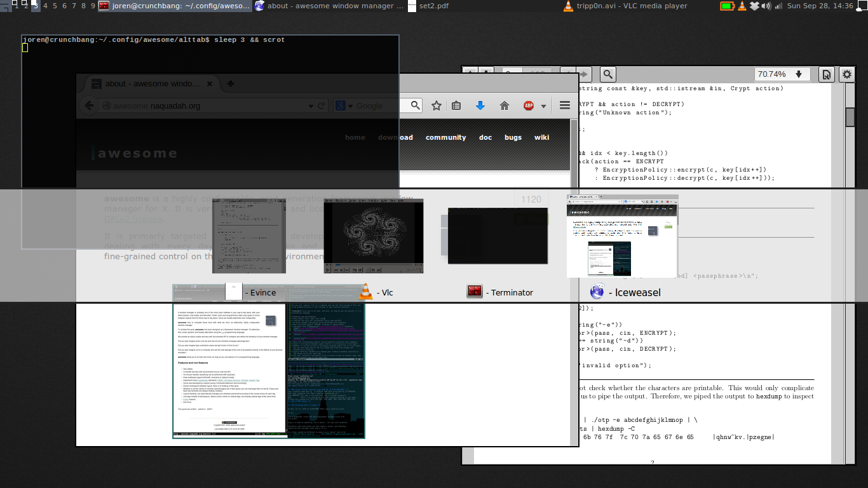Click the Evince document icon in the switcher
This screenshot has height=488, width=868.
coord(234,292)
